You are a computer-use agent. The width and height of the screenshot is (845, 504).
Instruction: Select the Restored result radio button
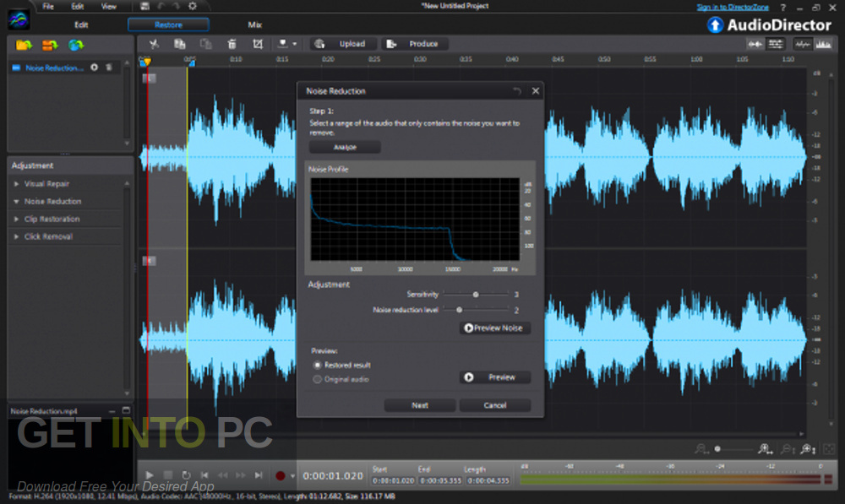coord(318,365)
